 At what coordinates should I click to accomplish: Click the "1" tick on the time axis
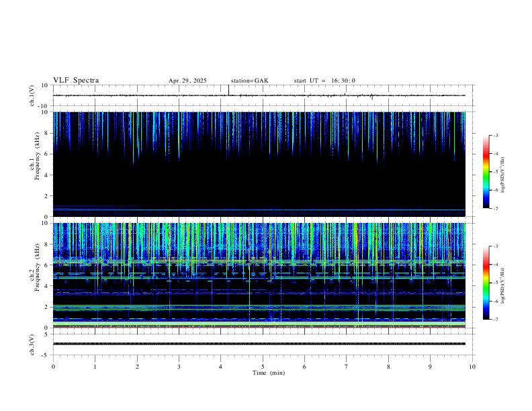tap(95, 367)
